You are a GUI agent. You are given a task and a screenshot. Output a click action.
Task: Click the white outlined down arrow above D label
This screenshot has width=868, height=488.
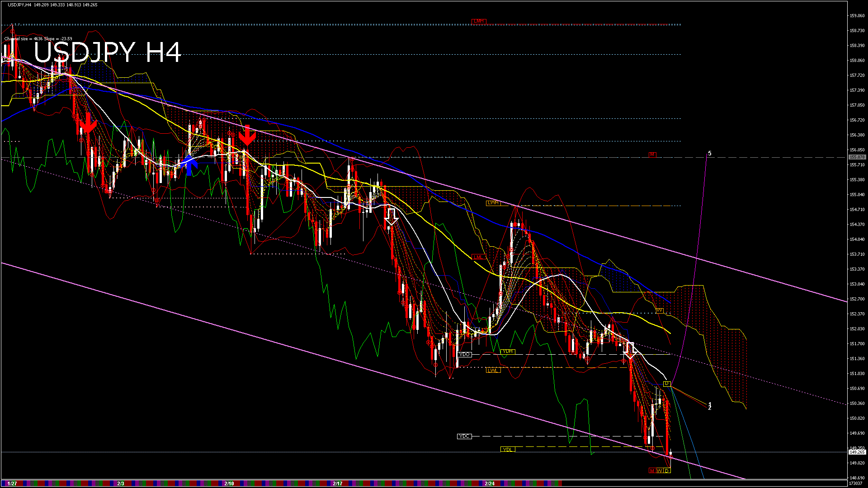pos(631,351)
